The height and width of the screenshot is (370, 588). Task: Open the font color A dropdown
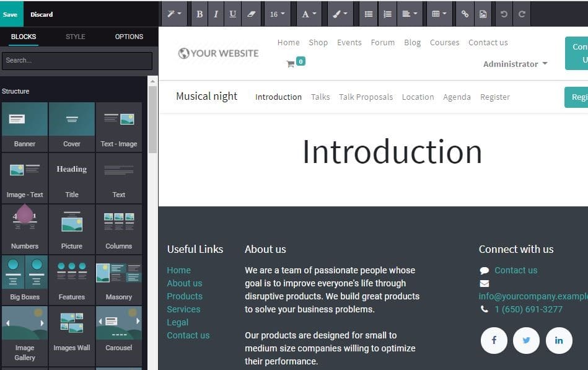point(309,14)
